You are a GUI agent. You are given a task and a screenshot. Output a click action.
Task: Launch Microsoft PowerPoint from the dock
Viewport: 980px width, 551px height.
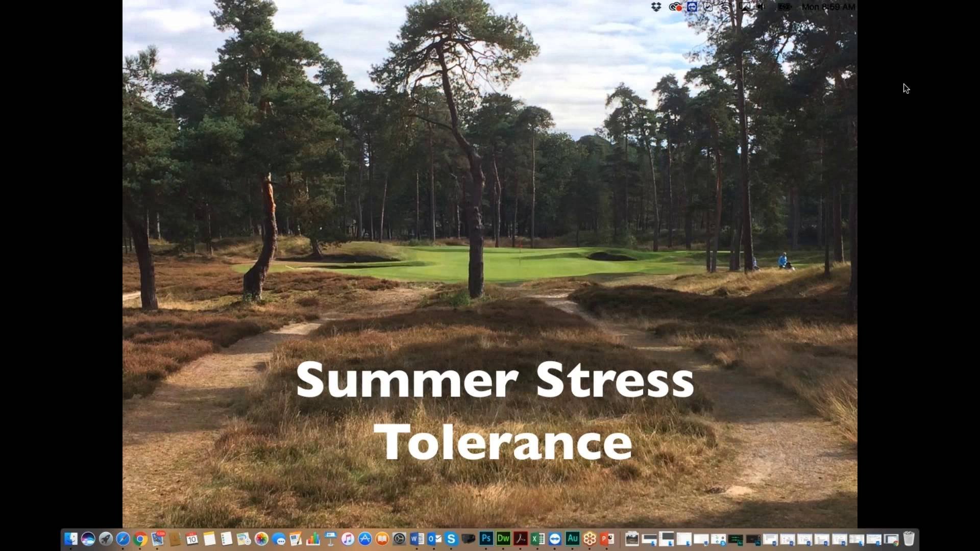click(607, 539)
